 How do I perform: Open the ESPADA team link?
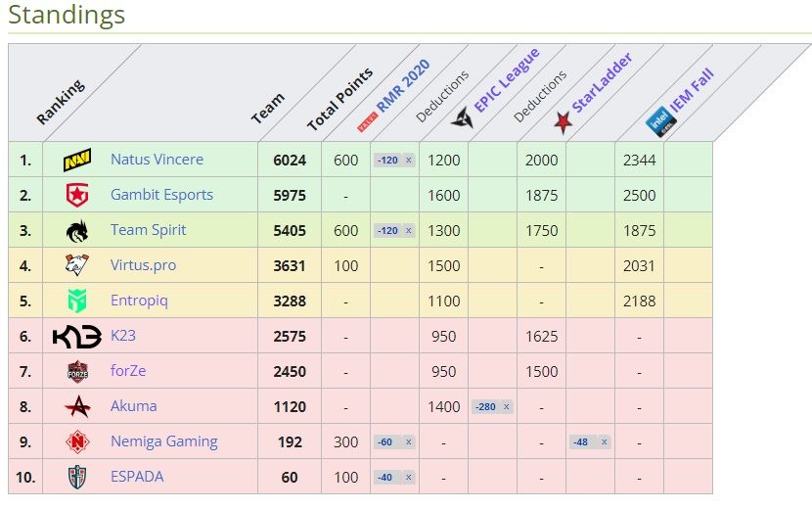(137, 477)
